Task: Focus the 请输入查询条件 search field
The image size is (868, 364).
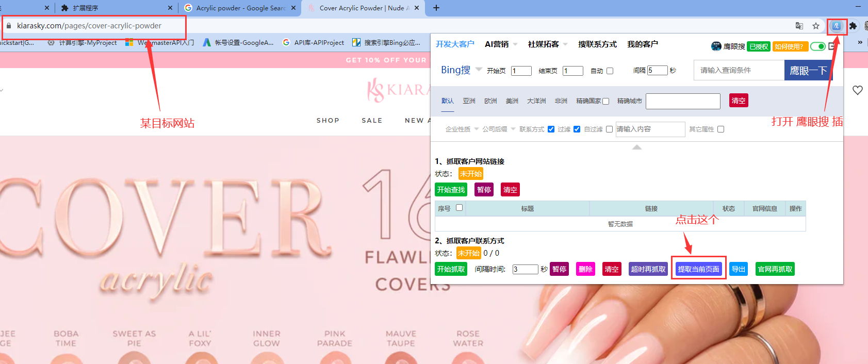Action: click(x=739, y=70)
